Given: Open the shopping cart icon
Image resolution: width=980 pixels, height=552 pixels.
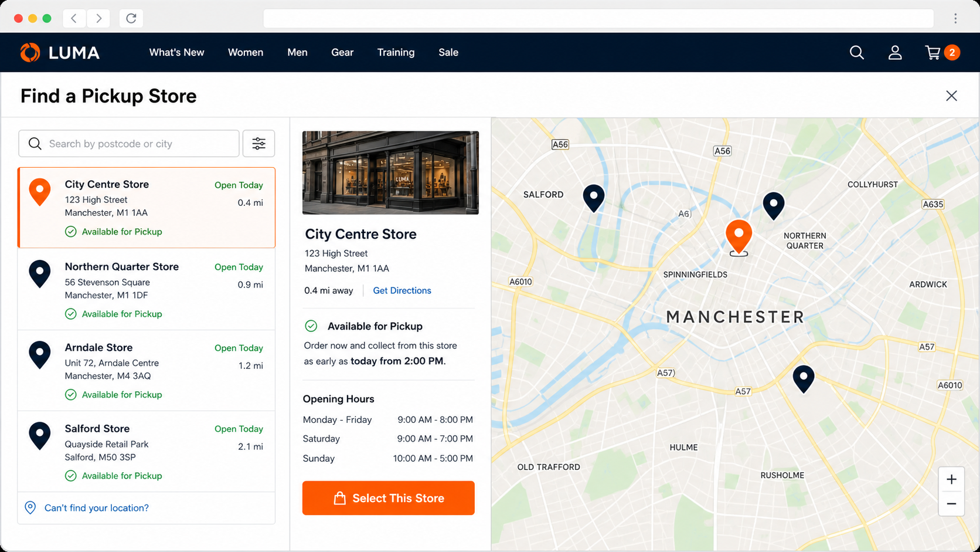Looking at the screenshot, I should pos(933,53).
